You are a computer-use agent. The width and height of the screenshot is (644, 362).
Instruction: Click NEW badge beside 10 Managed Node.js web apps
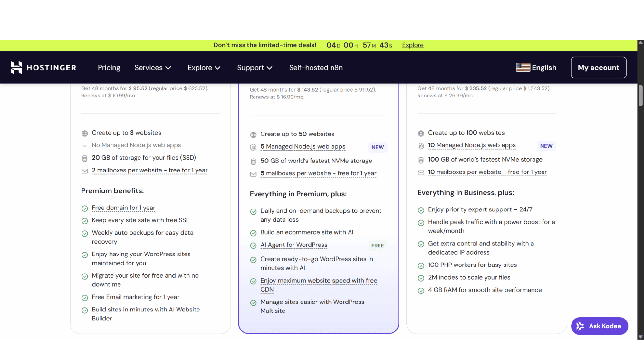tap(546, 146)
